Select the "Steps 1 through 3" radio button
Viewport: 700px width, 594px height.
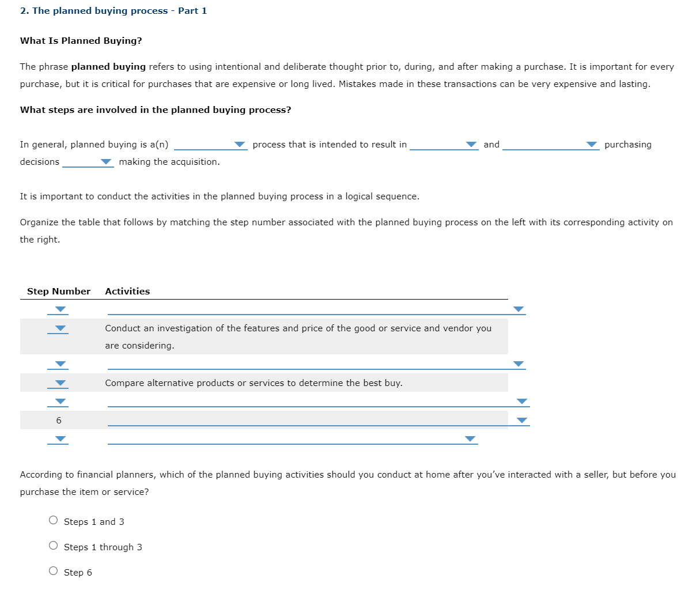pyautogui.click(x=53, y=545)
